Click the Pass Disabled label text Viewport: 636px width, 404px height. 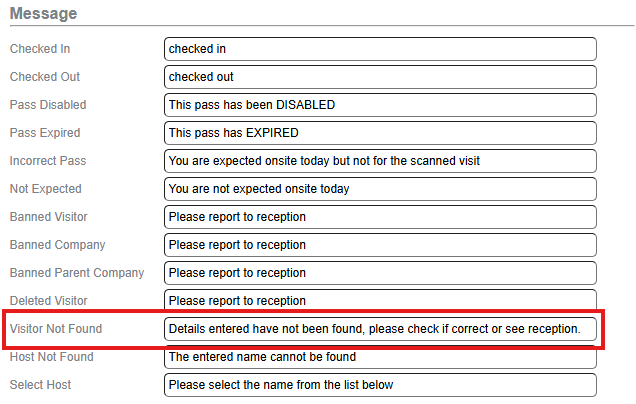tap(48, 105)
